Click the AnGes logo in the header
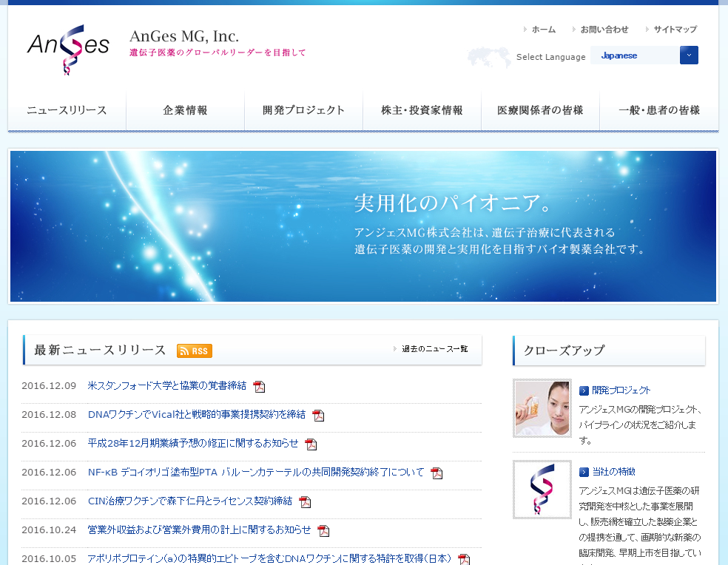This screenshot has width=728, height=565. click(68, 50)
